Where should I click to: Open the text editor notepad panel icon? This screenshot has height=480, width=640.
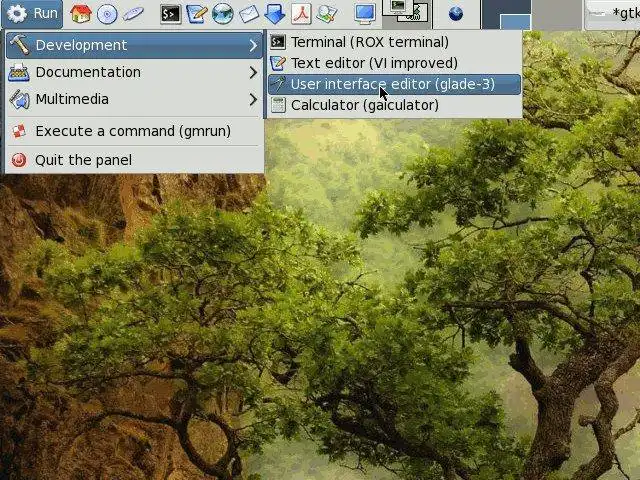pos(197,14)
